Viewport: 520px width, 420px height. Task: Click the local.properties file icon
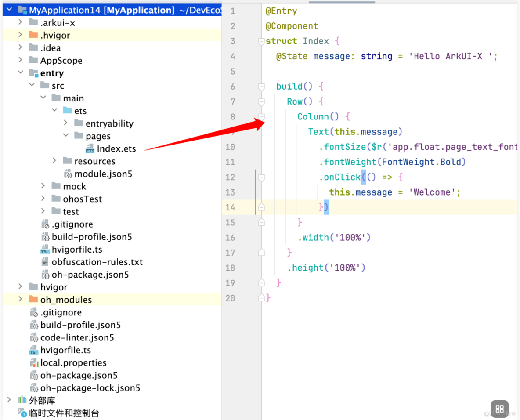pos(34,363)
